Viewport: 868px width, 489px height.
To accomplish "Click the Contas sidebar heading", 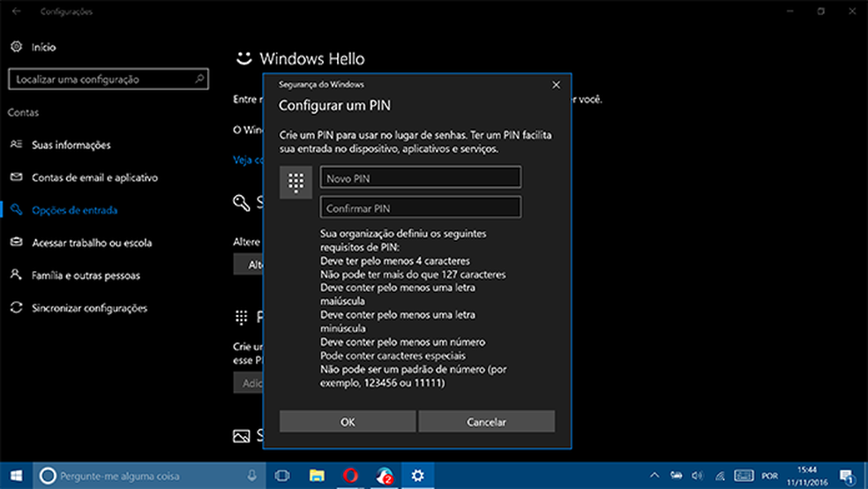I will coord(23,112).
